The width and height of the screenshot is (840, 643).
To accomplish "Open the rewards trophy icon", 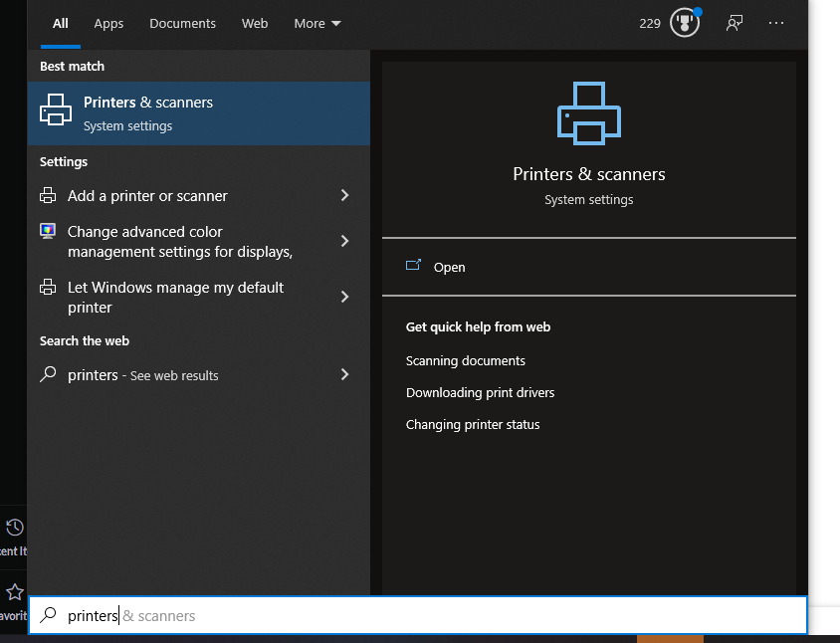I will [685, 23].
